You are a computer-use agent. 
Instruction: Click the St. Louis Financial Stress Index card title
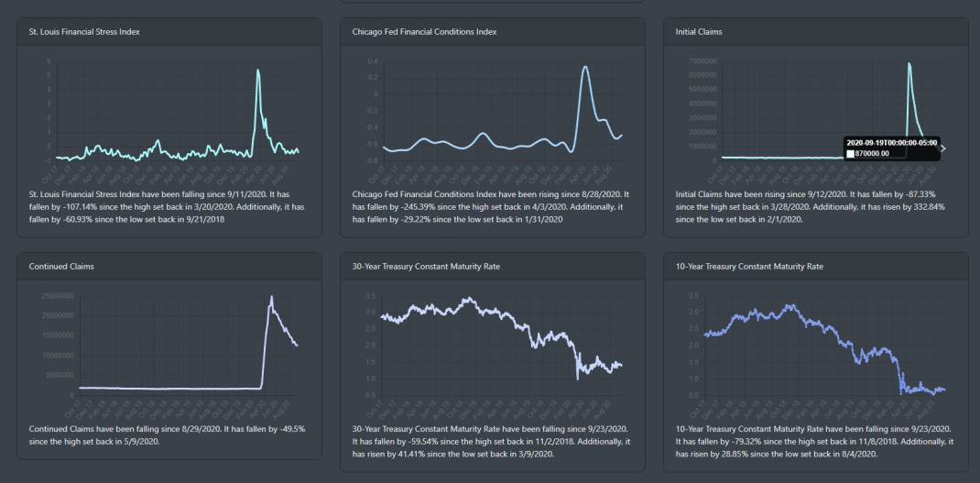click(x=84, y=31)
